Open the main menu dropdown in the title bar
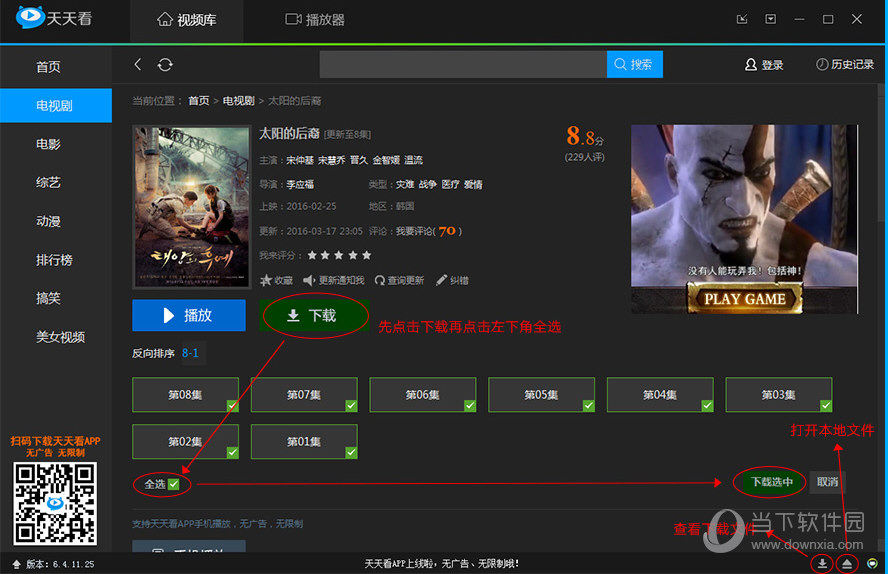Screen dimensions: 888x574 770,19
